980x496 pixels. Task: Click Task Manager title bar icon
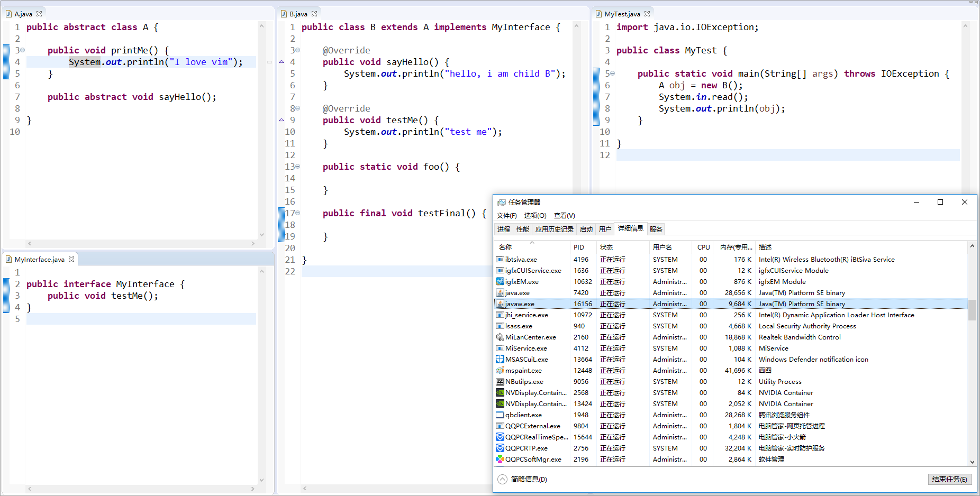coord(501,203)
